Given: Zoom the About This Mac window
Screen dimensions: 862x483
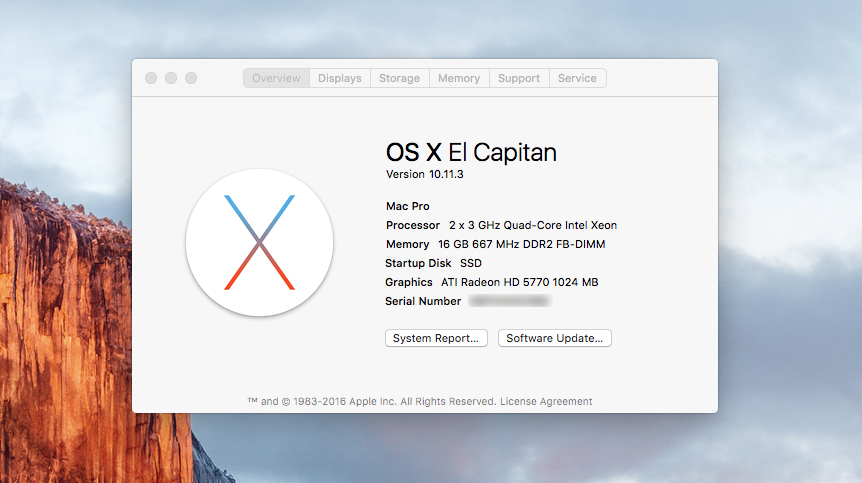Looking at the screenshot, I should point(191,78).
